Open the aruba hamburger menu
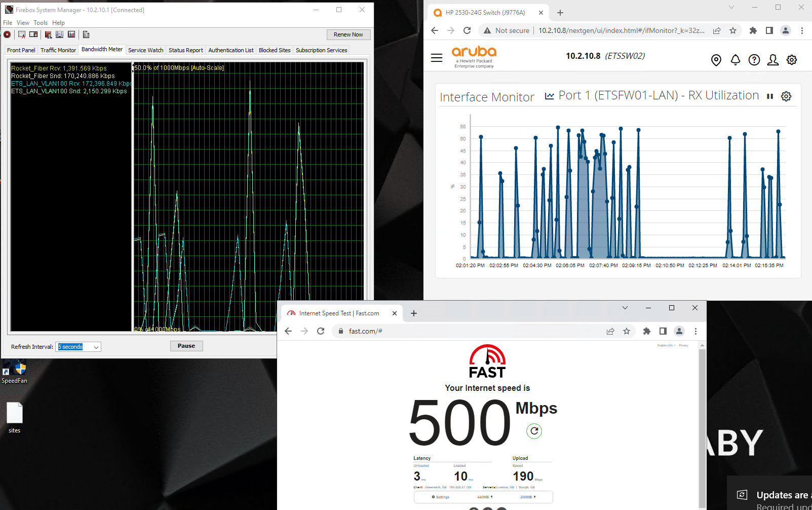 tap(437, 58)
